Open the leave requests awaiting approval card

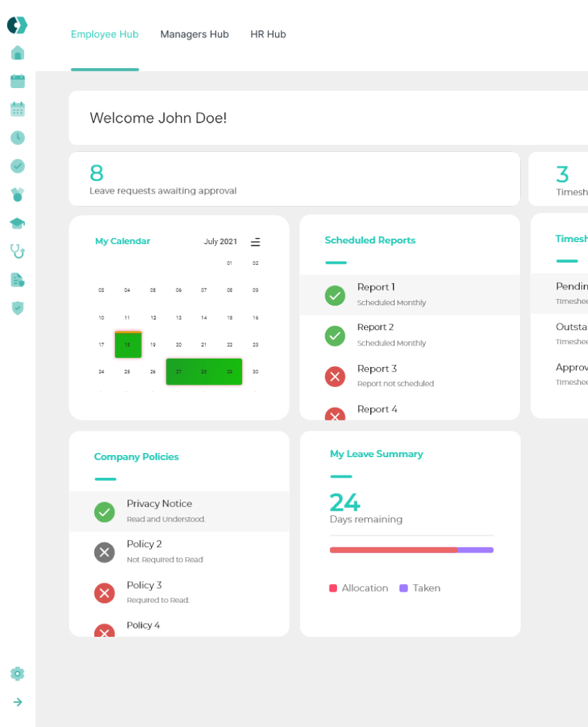click(x=294, y=179)
